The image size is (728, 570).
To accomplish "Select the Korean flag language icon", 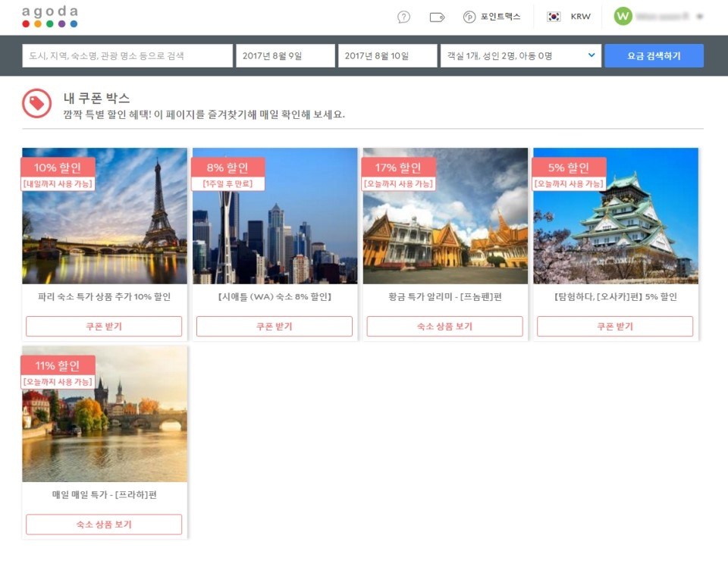I will [x=554, y=17].
